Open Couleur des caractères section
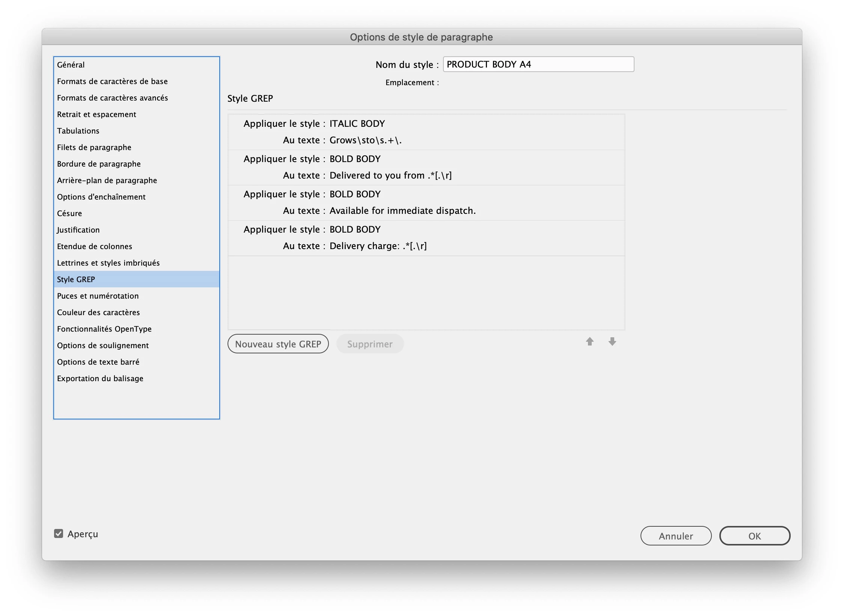844x616 pixels. click(98, 312)
